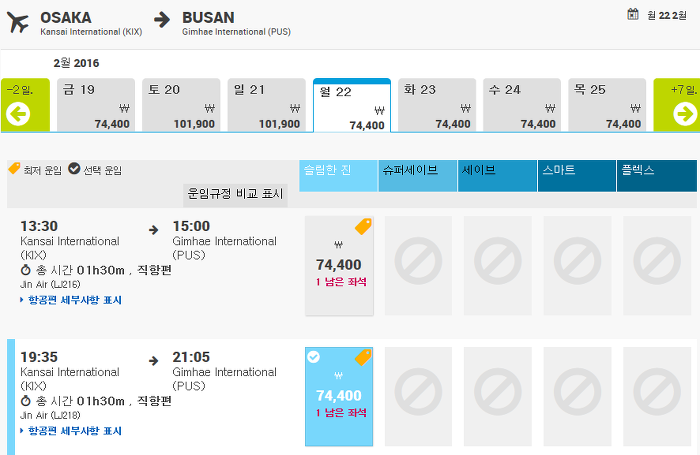Viewport: 700px width, 455px height.
Task: Click the calendar icon at top right
Action: coord(632,14)
